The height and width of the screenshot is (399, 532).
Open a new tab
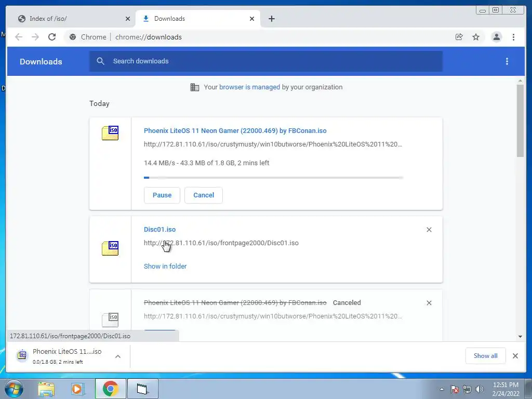(x=271, y=19)
